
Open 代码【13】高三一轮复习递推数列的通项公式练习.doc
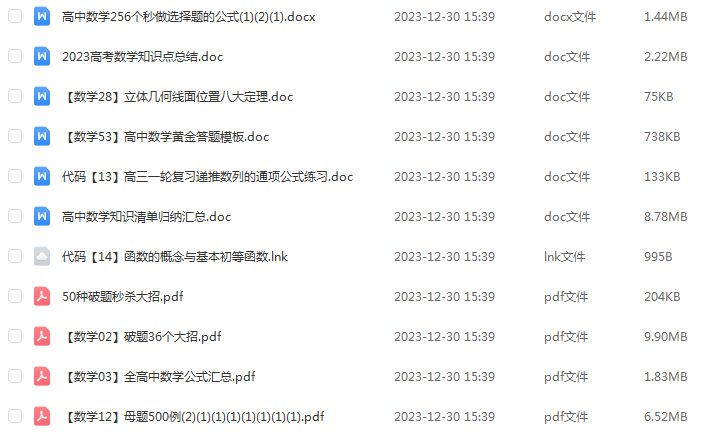pos(208,177)
